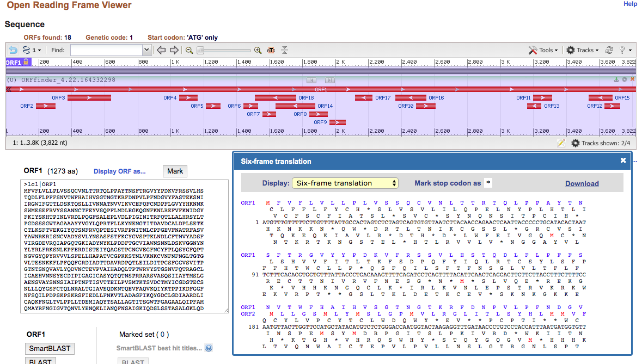Click the zoom slider handle
642x364 pixels.
pos(200,50)
